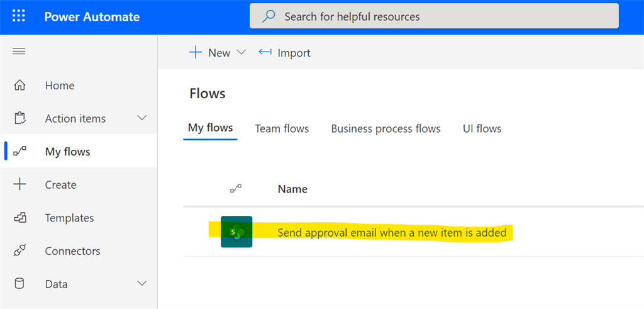The image size is (644, 309).
Task: Click the flow type column header icon
Action: click(236, 189)
